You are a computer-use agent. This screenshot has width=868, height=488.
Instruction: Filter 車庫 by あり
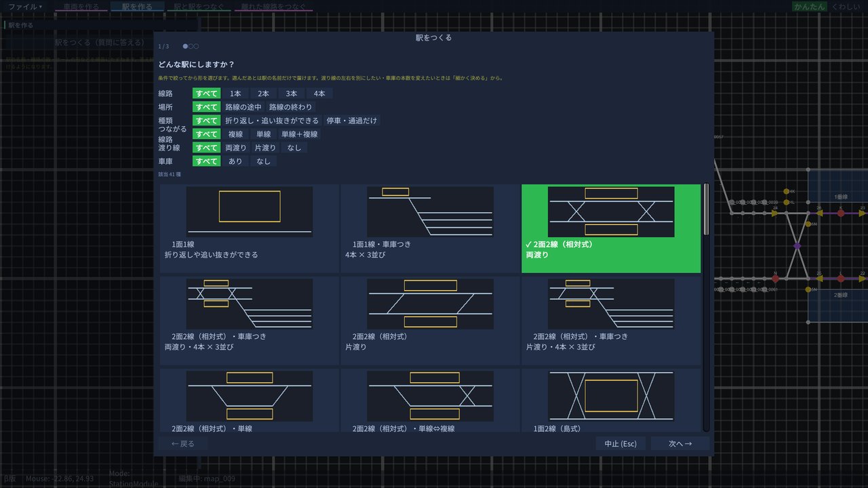pyautogui.click(x=235, y=161)
